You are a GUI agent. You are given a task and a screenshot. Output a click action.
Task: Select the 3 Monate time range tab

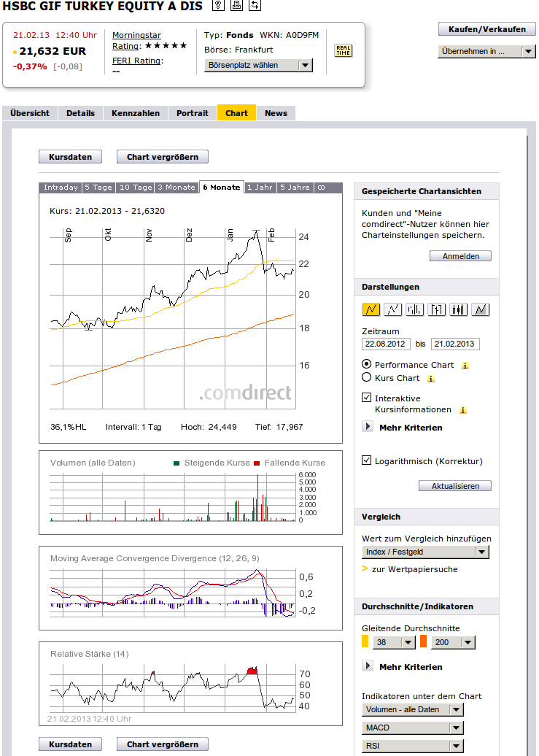click(177, 188)
